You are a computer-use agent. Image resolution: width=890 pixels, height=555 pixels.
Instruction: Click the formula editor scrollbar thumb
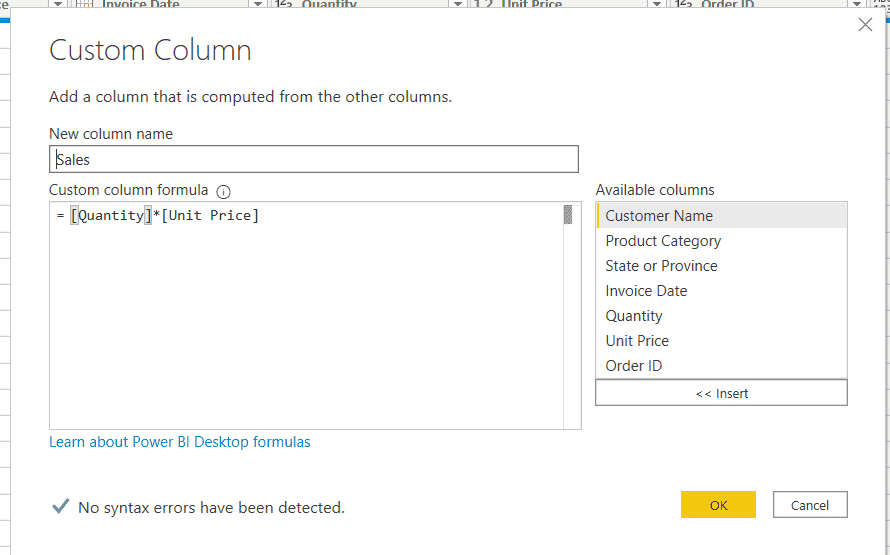pos(568,215)
